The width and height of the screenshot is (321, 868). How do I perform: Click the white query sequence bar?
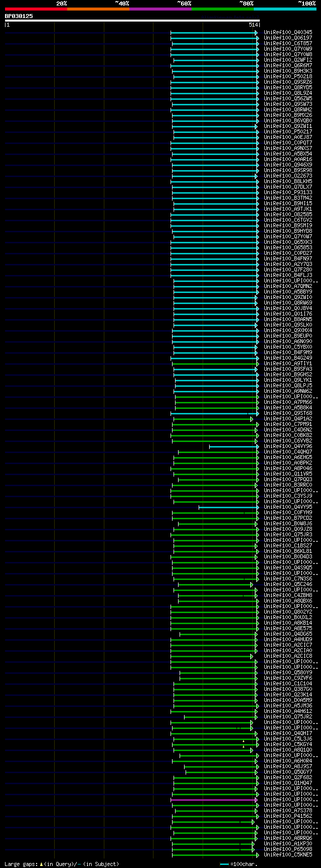tap(132, 21)
